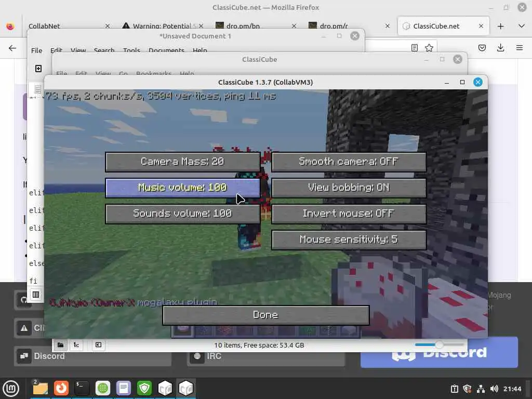Viewport: 532px width, 399px height.
Task: Hide the sidebar in file manager status bar
Action: click(x=98, y=345)
